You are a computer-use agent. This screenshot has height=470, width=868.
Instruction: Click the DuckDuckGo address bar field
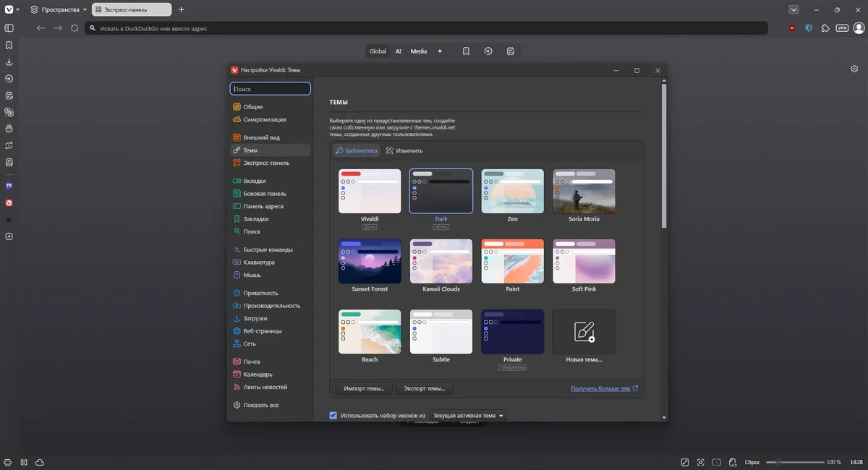coord(426,28)
